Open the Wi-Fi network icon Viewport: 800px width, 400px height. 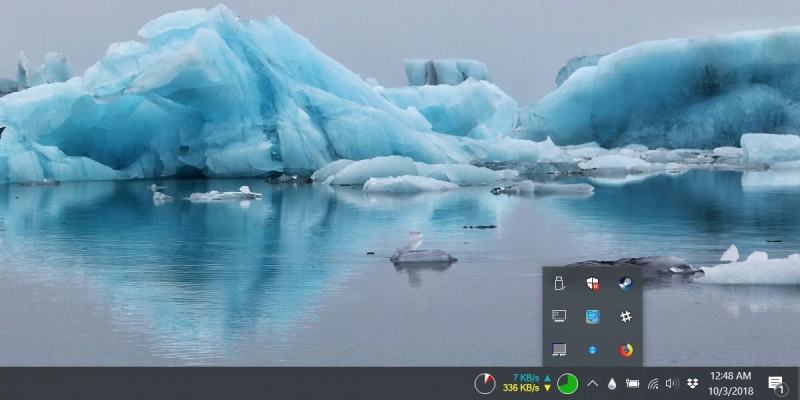[653, 383]
